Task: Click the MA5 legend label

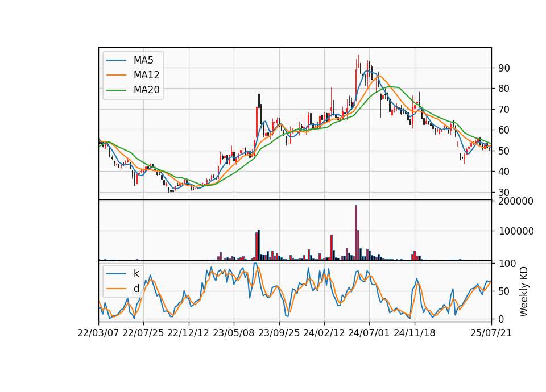Action: 143,60
